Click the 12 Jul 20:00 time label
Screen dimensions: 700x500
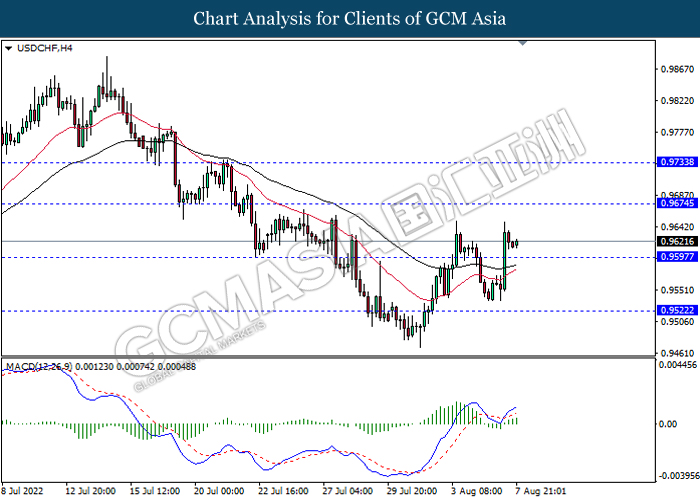pos(91,491)
